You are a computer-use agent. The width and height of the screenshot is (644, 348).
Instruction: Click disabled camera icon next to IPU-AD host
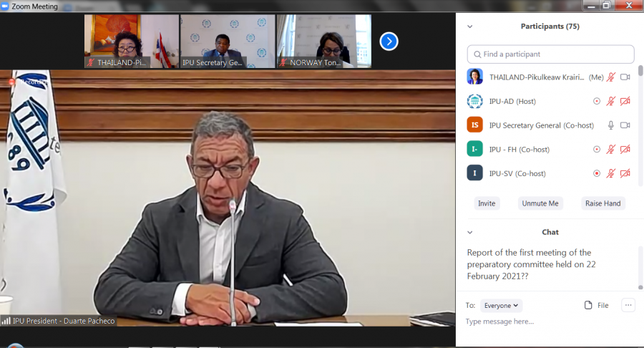(625, 102)
